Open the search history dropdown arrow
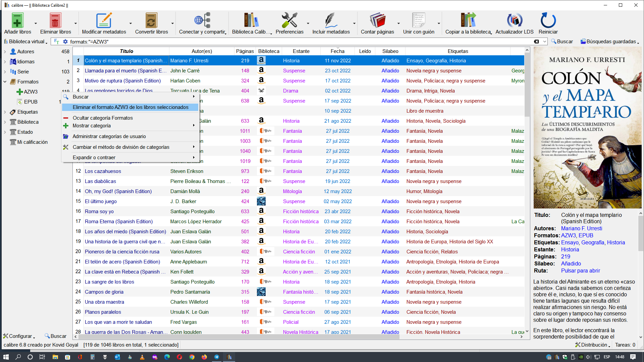The image size is (644, 362). pyautogui.click(x=545, y=42)
